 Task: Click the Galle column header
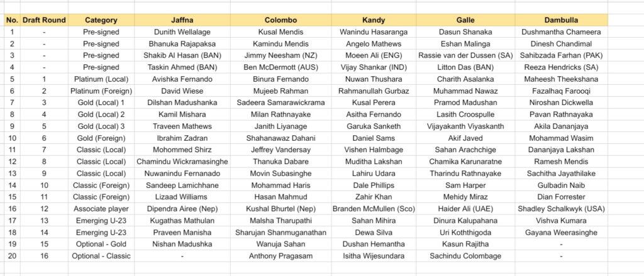point(465,19)
